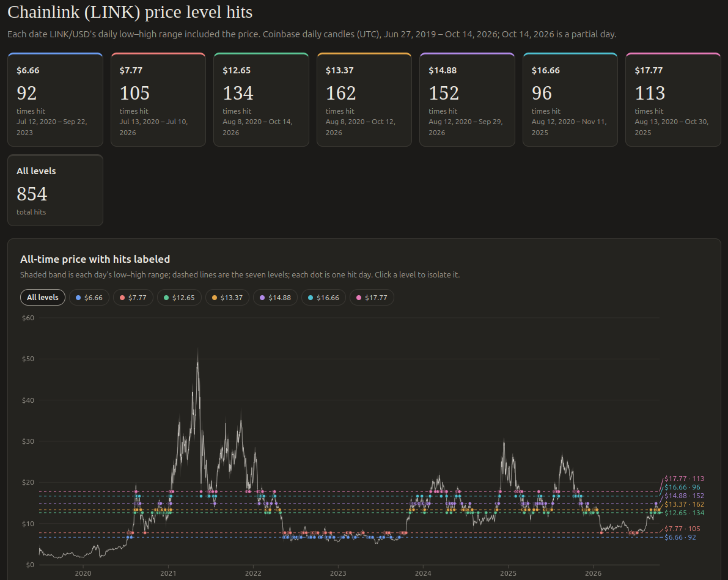Show only the $14.88 filter chip
728x580 pixels.
pyautogui.click(x=275, y=298)
